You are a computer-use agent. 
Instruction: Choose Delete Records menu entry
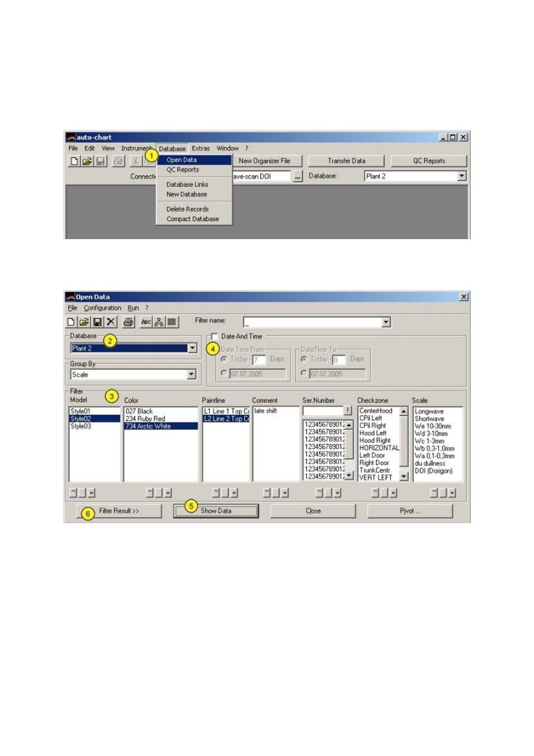tap(195, 209)
